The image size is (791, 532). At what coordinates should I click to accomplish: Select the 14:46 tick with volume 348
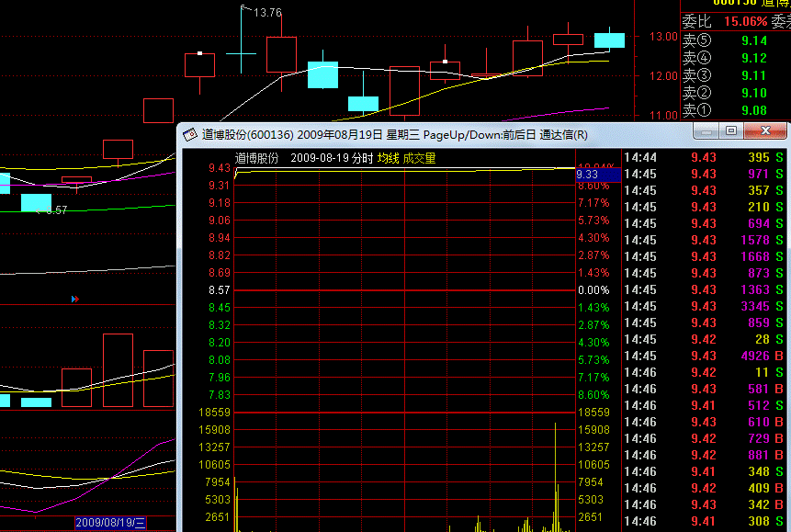point(705,472)
